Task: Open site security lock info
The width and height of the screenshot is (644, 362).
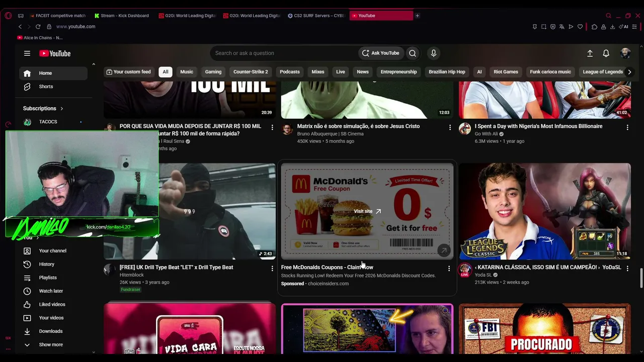Action: point(49,27)
